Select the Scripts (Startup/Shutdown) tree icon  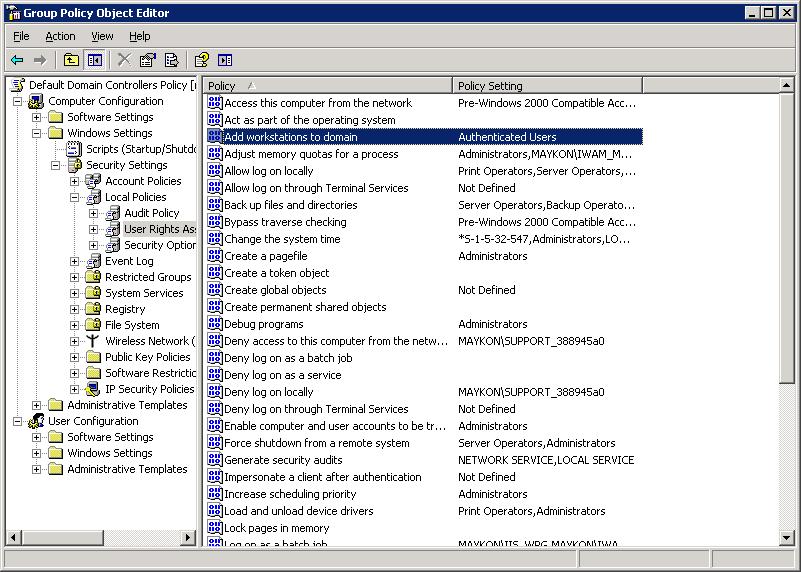74,149
